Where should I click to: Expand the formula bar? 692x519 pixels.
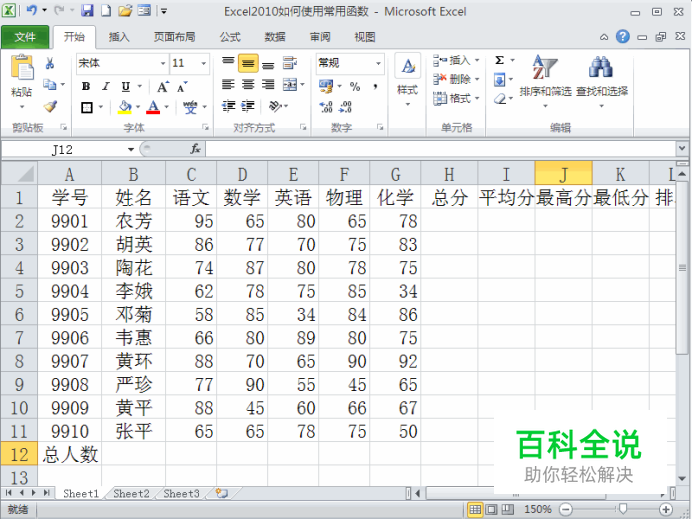point(683,149)
